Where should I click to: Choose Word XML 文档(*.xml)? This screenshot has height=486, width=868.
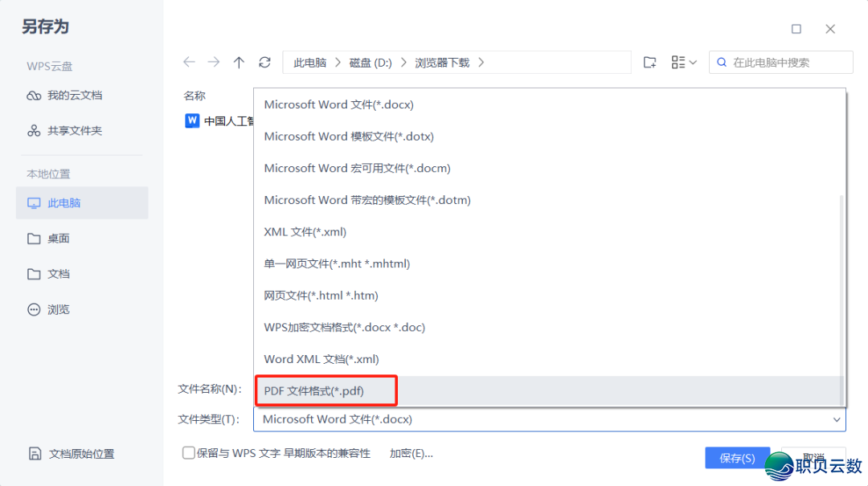click(x=548, y=359)
